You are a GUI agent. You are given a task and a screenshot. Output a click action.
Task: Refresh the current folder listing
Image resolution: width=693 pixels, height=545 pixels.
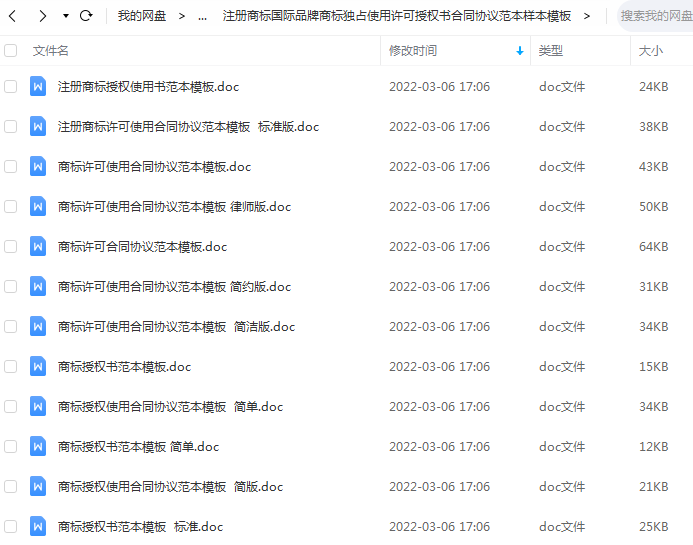coord(86,16)
